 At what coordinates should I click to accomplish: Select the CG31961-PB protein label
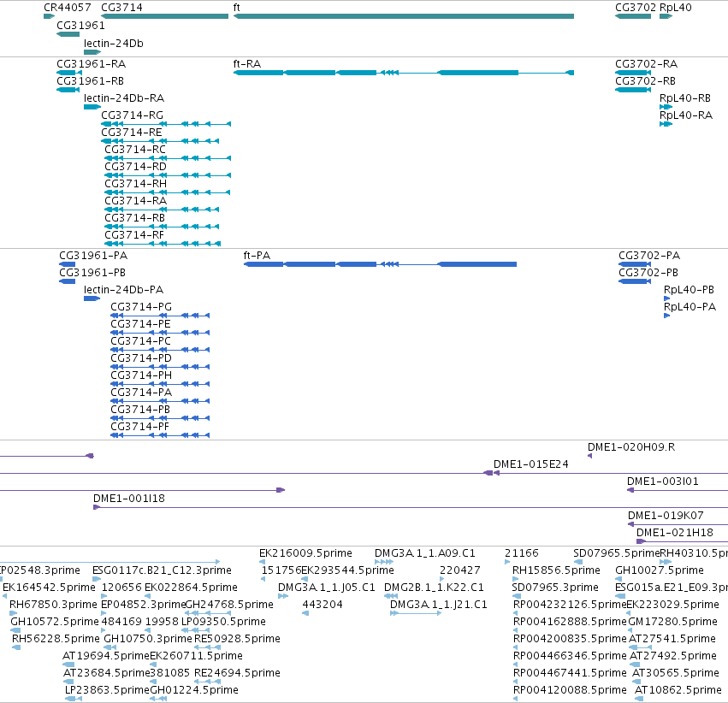click(x=92, y=273)
